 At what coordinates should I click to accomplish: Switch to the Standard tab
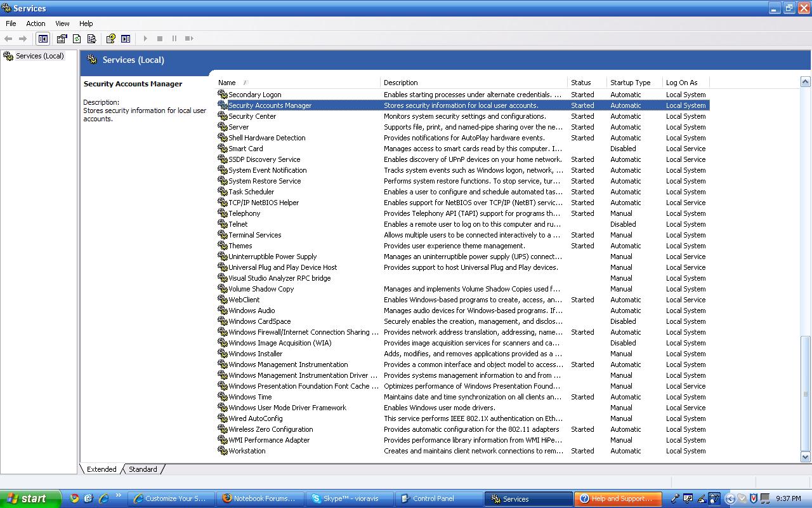tap(143, 469)
